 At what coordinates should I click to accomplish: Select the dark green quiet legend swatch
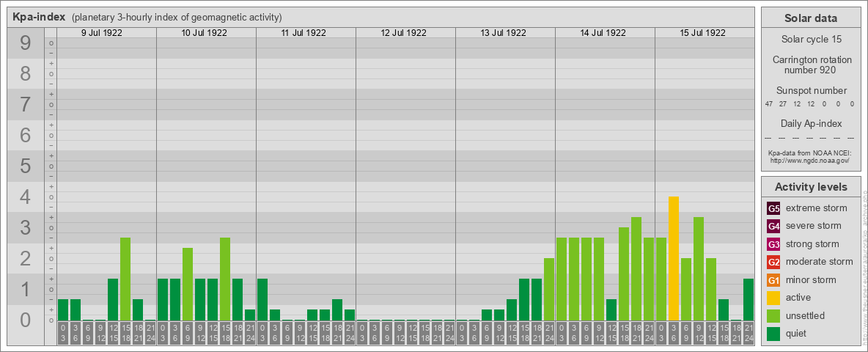(773, 333)
